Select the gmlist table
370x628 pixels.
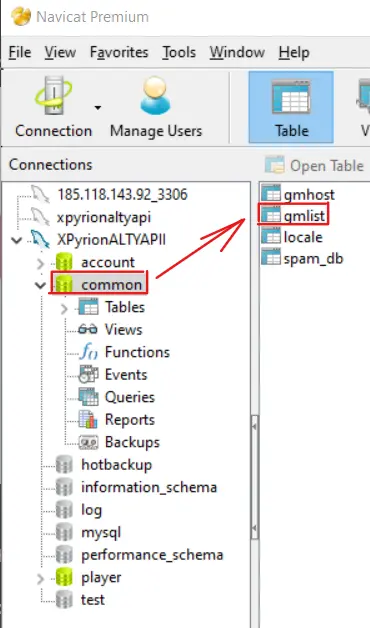[x=304, y=216]
